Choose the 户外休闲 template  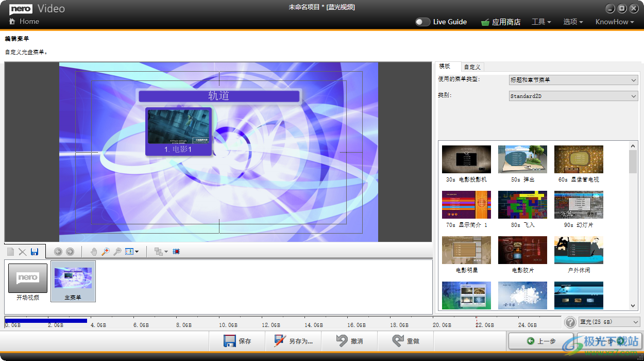pos(579,255)
